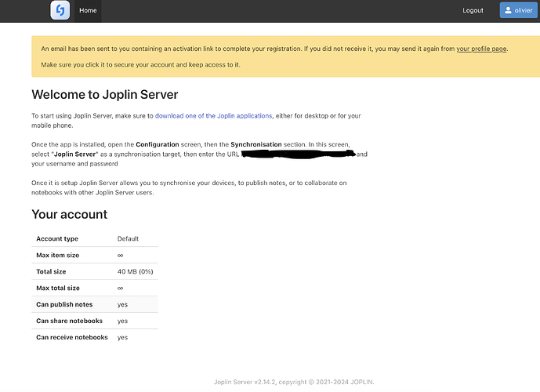540x392 pixels.
Task: Open the Home navigation tab
Action: (x=88, y=11)
